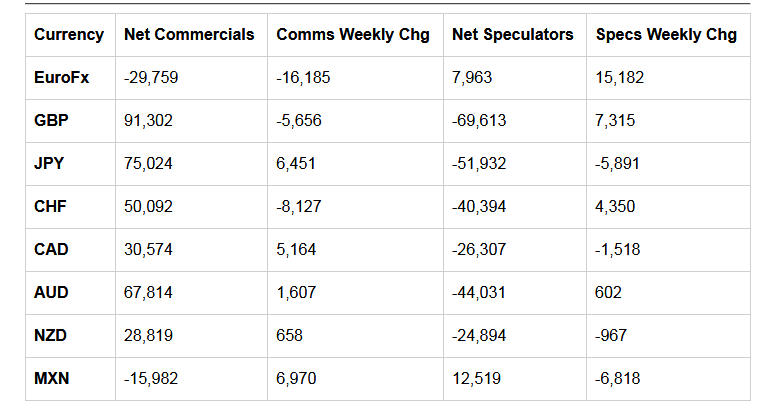Click the CAD row label
Image resolution: width=759 pixels, height=409 pixels.
(51, 249)
